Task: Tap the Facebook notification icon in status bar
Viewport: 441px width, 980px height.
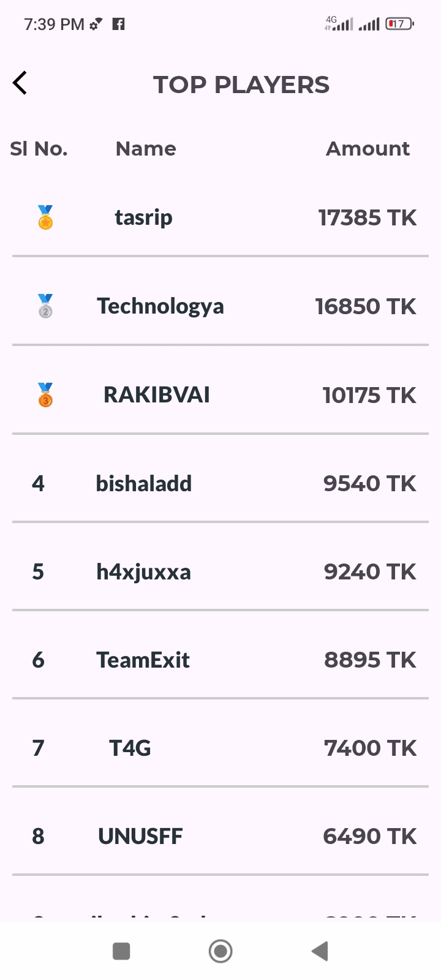Action: [119, 24]
